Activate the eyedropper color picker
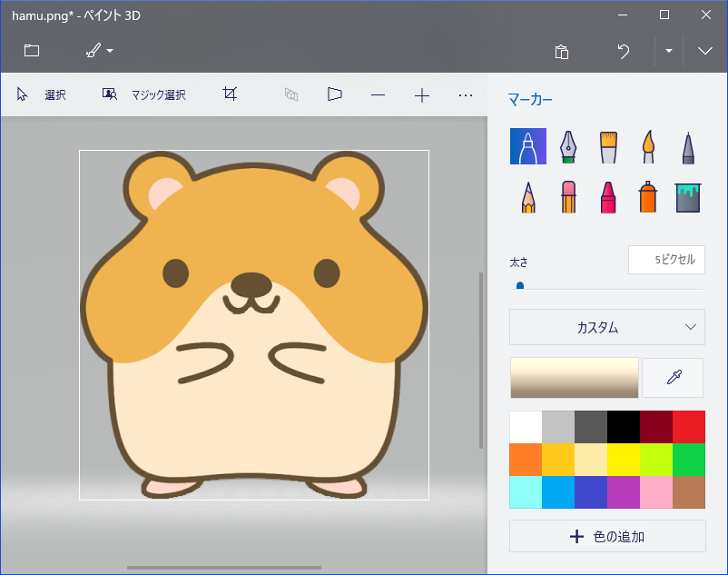This screenshot has width=728, height=575. (x=674, y=378)
